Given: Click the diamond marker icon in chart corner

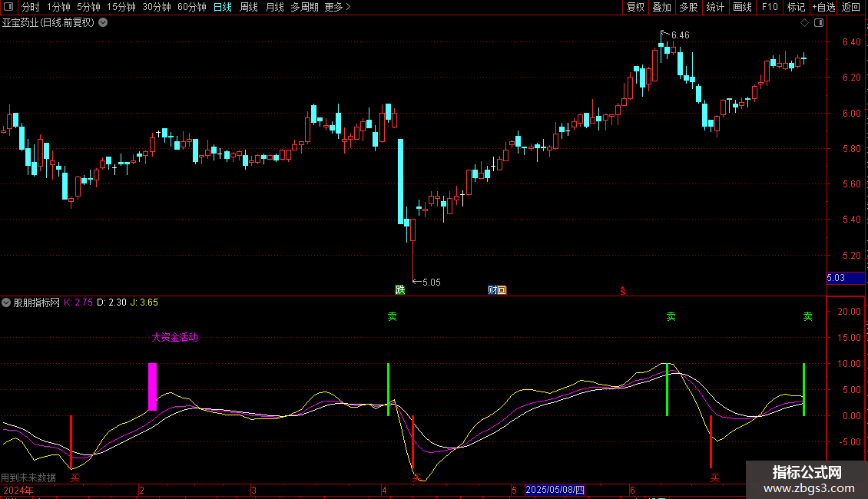Looking at the screenshot, I should coord(805,23).
